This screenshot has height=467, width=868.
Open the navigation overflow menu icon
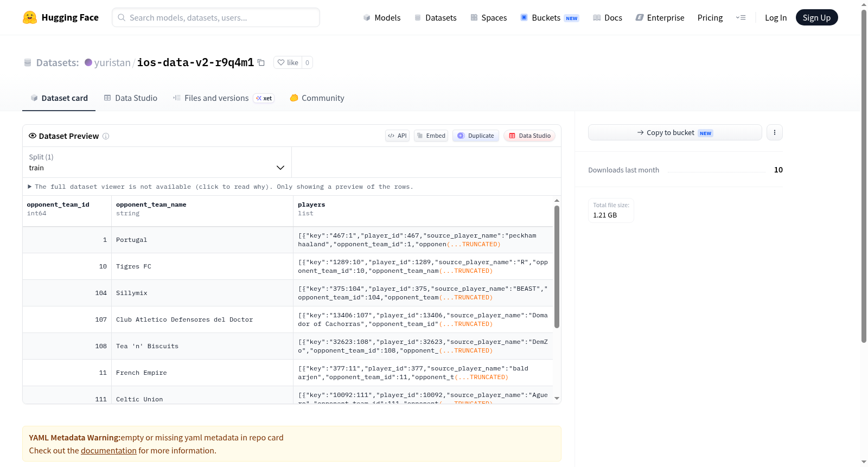pos(741,17)
